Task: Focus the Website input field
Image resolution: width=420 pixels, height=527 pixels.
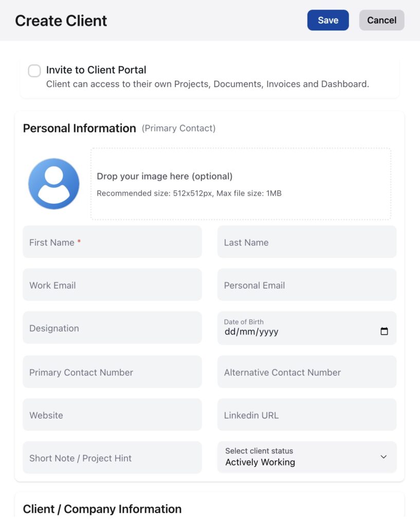Action: (112, 415)
